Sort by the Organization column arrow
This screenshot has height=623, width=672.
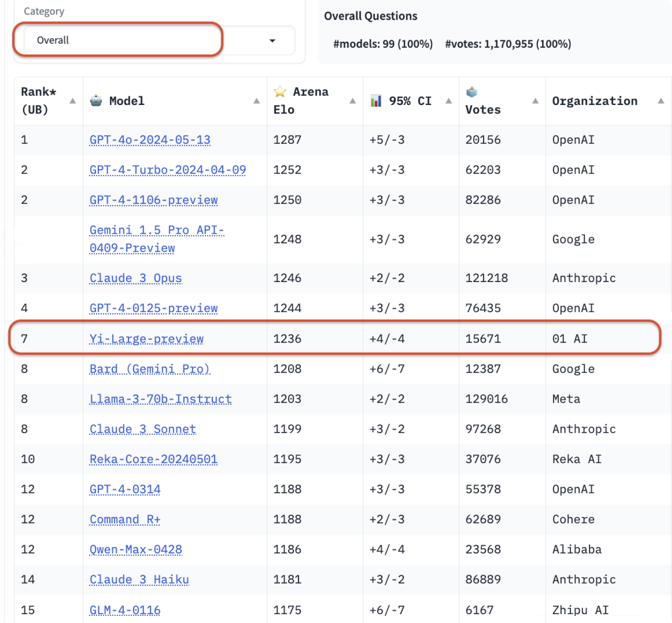[661, 101]
